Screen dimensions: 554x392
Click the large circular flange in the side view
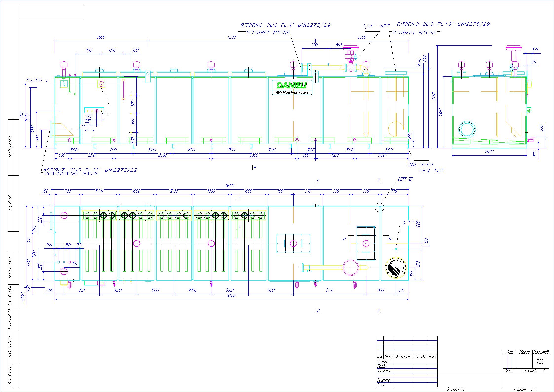point(467,129)
